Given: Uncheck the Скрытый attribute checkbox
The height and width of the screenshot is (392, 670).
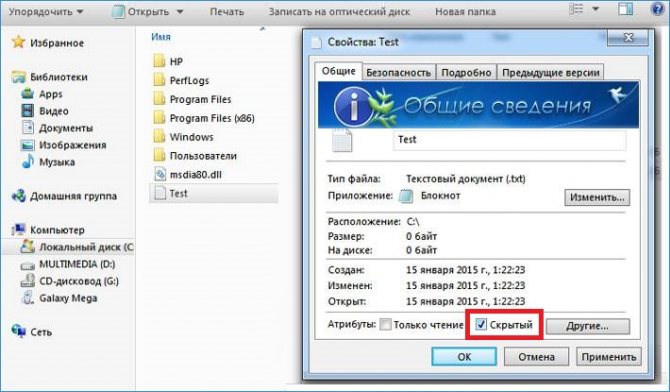Looking at the screenshot, I should tap(481, 324).
